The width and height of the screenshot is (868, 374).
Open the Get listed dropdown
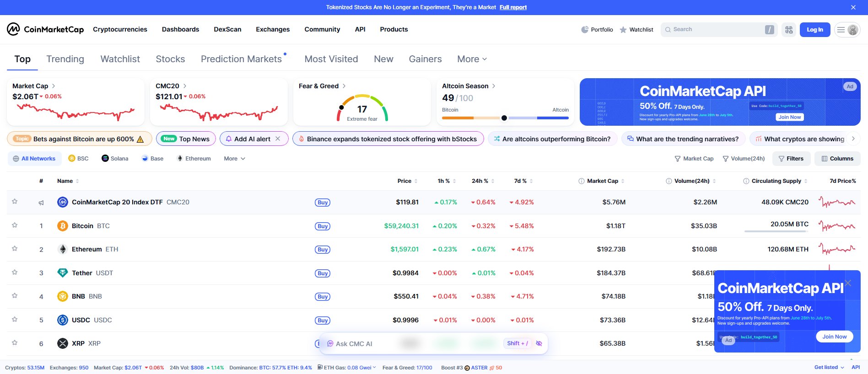(829, 368)
